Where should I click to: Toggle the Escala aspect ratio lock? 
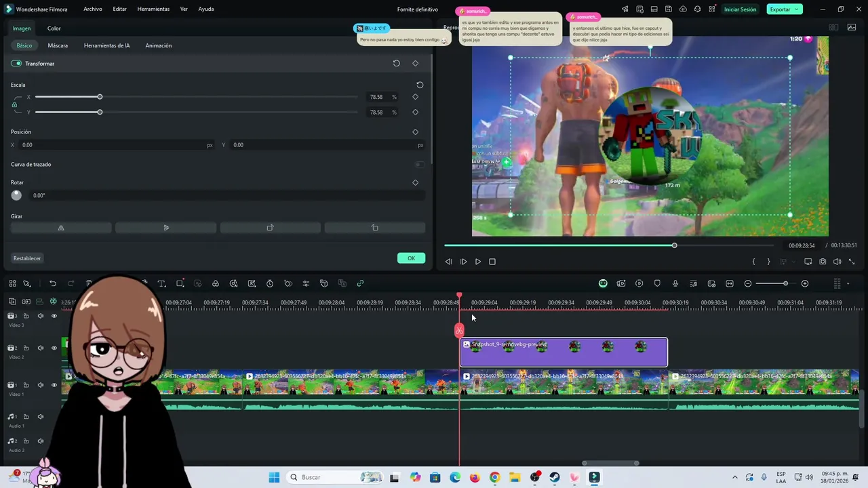14,104
